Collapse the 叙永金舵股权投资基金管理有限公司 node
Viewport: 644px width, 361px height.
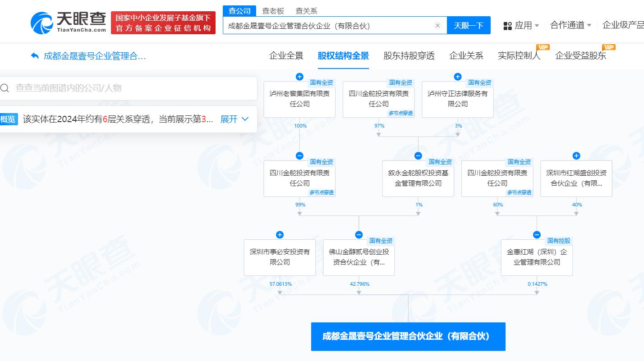pyautogui.click(x=418, y=156)
